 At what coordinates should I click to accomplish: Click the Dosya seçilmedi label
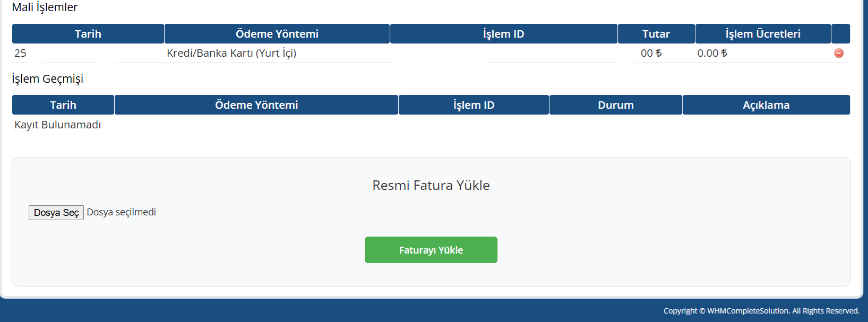[x=122, y=212]
